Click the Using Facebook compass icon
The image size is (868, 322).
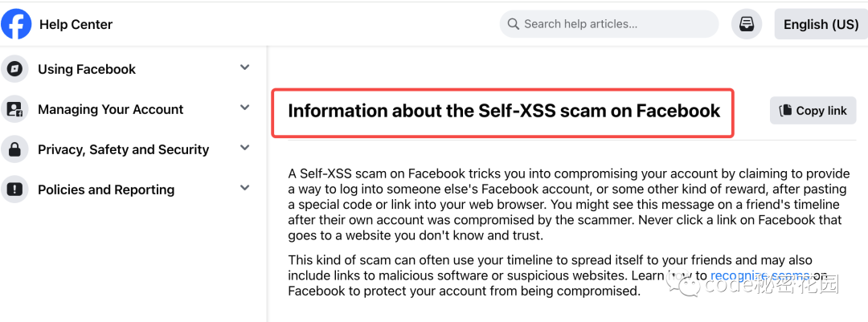point(14,69)
